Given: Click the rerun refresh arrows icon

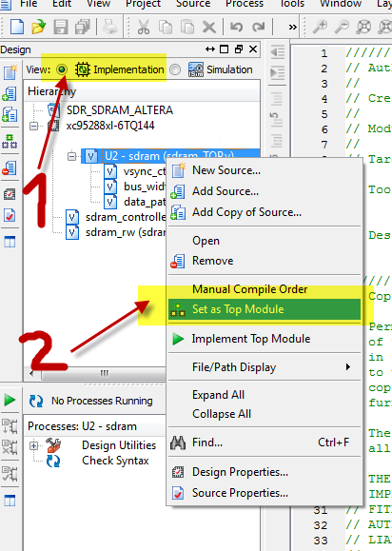Looking at the screenshot, I should [x=36, y=401].
